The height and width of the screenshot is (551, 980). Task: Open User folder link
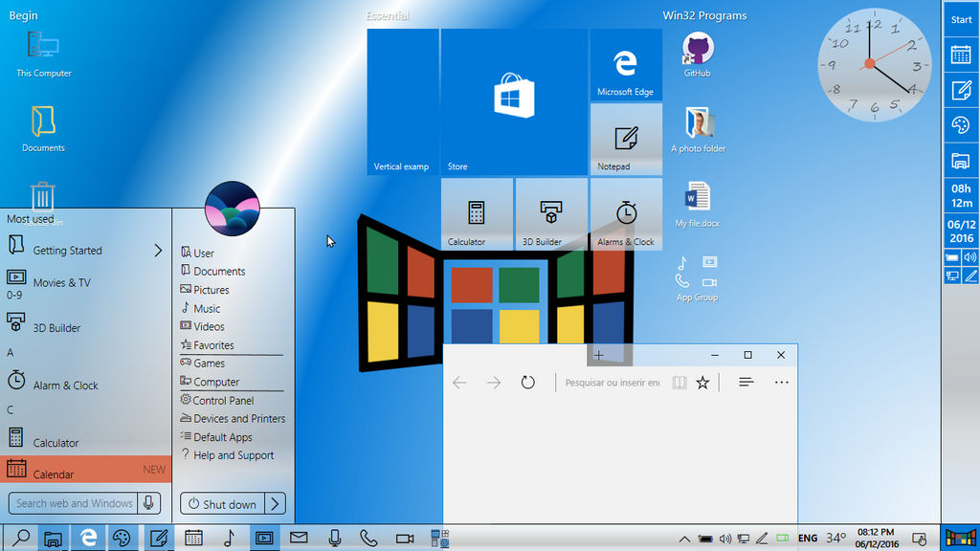(x=197, y=253)
